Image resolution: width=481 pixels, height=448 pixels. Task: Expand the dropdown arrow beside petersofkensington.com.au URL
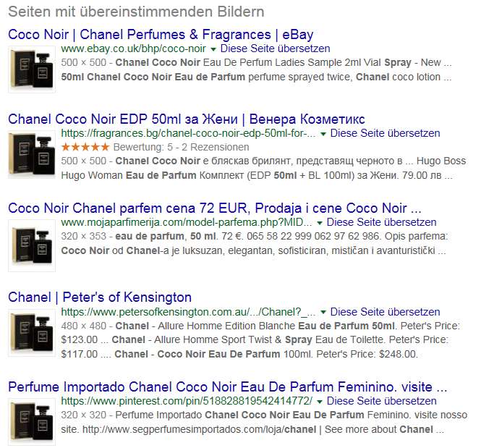pos(323,312)
